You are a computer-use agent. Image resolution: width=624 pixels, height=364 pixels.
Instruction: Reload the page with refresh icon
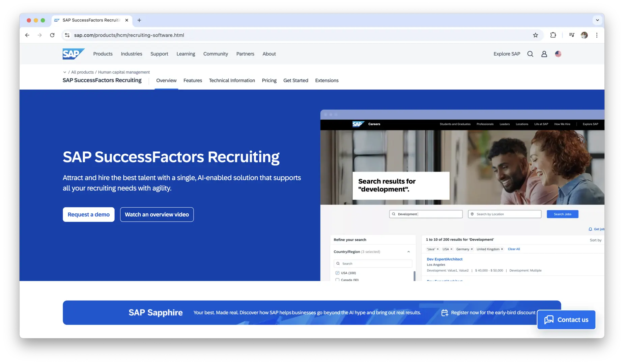tap(52, 35)
